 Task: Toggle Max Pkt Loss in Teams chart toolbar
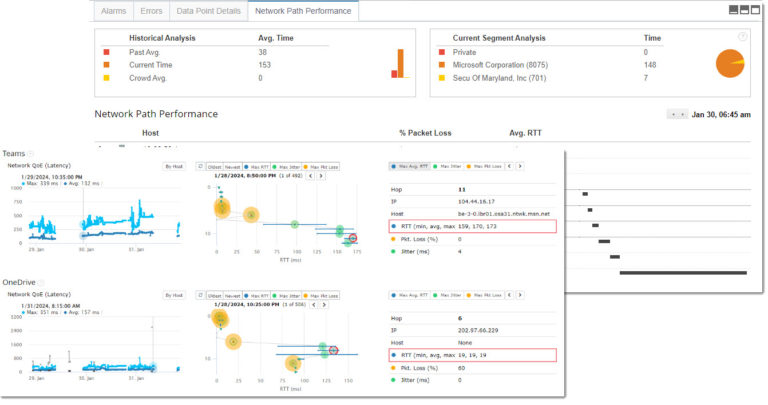[321, 167]
